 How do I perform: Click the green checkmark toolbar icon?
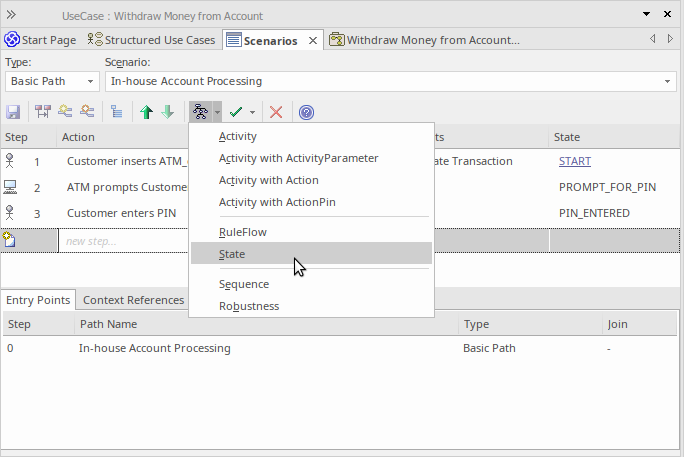pyautogui.click(x=236, y=112)
